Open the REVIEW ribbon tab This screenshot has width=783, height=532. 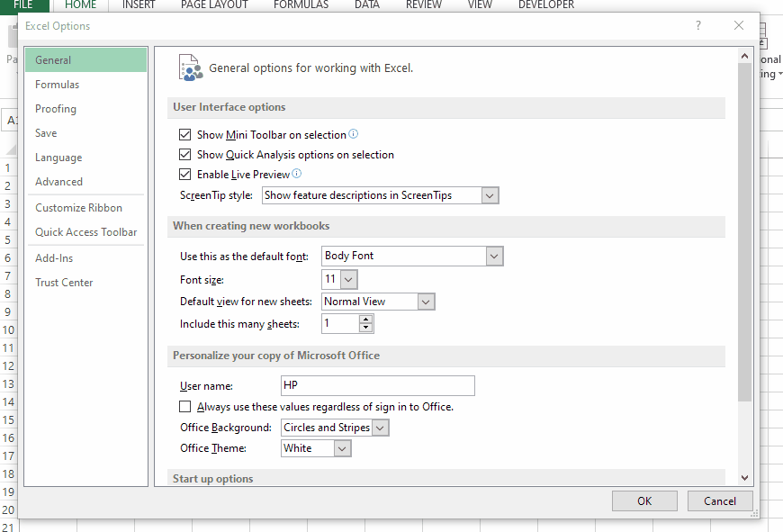[424, 5]
